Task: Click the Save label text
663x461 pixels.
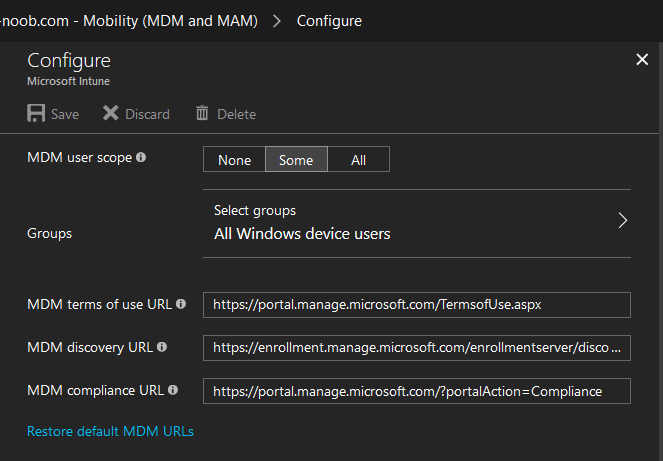Action: point(65,114)
